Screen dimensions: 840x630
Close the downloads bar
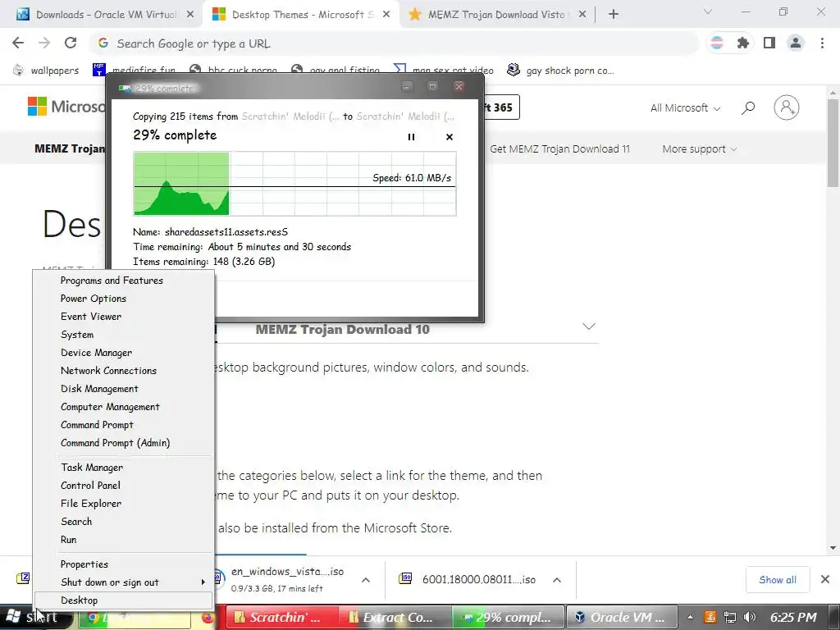click(x=825, y=579)
